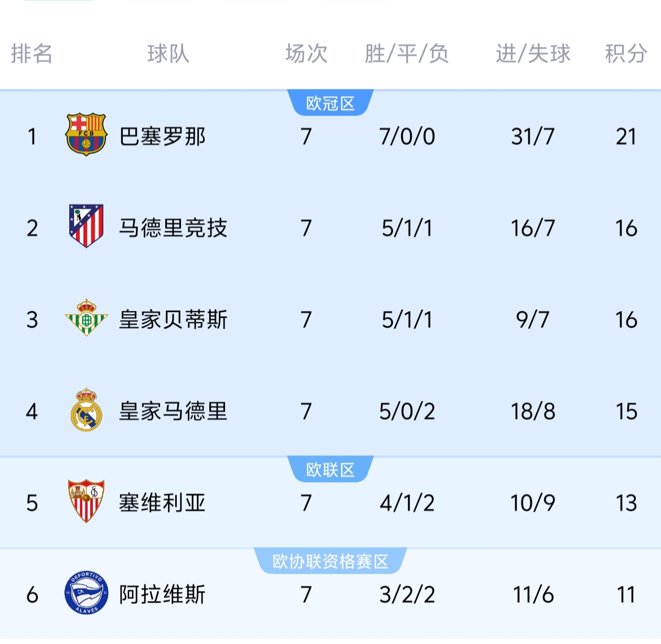
Task: Open the Deportivo Alavés crest icon
Action: pos(86,593)
